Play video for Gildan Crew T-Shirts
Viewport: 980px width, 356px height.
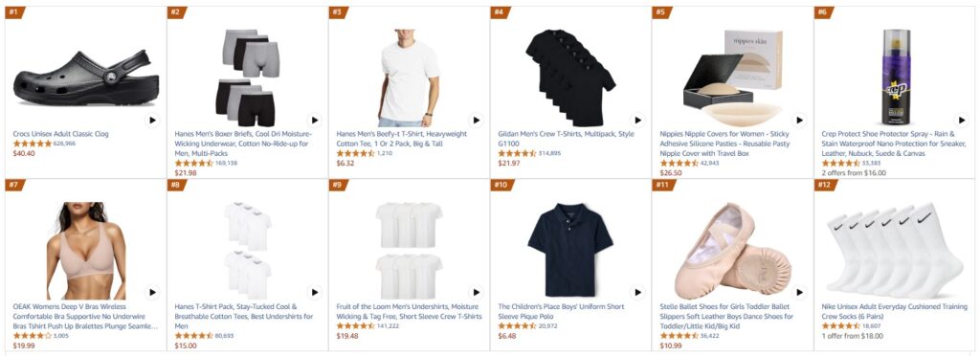(637, 120)
